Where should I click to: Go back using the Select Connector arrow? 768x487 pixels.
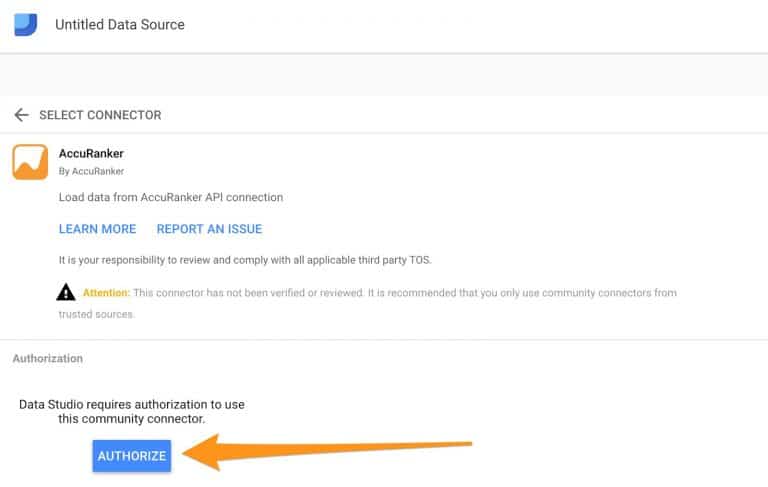22,115
